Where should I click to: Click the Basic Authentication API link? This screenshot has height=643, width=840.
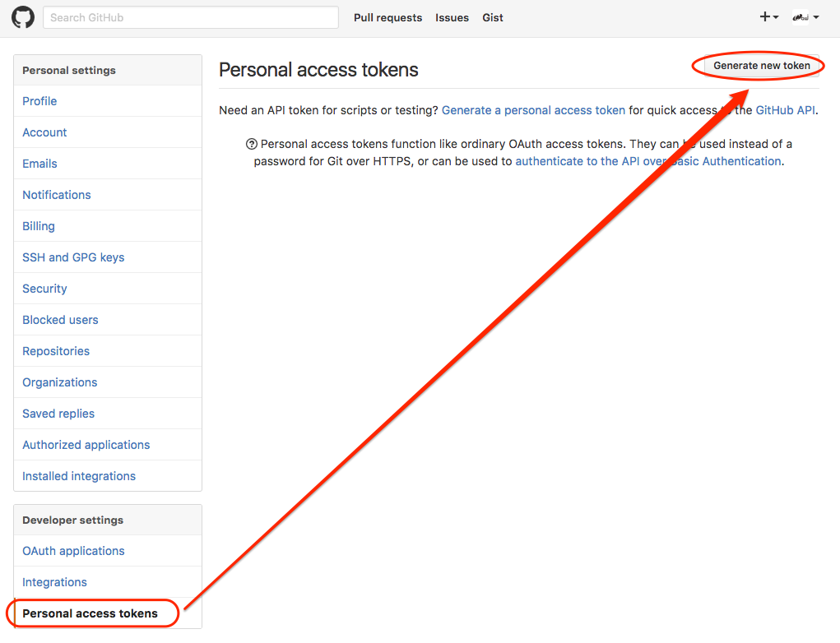point(648,161)
